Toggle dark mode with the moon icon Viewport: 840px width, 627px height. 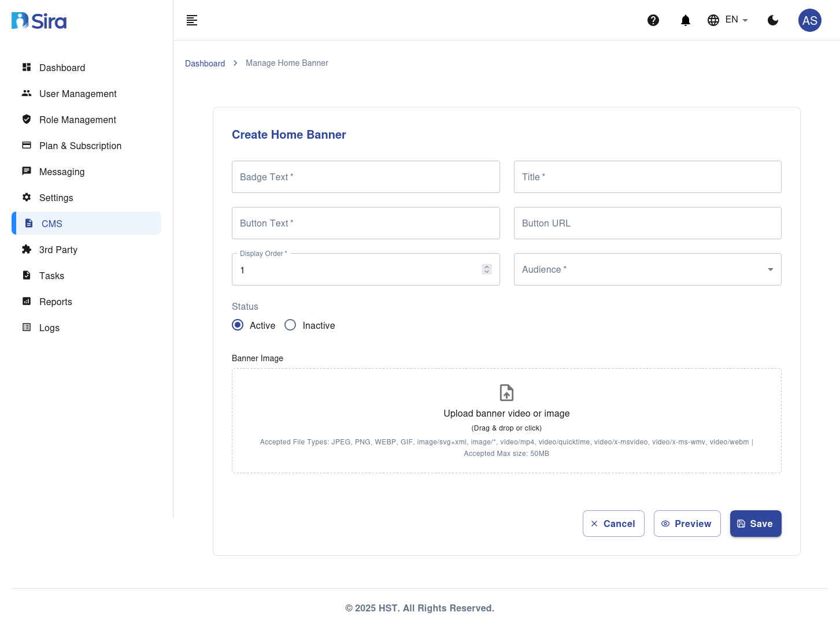click(773, 20)
